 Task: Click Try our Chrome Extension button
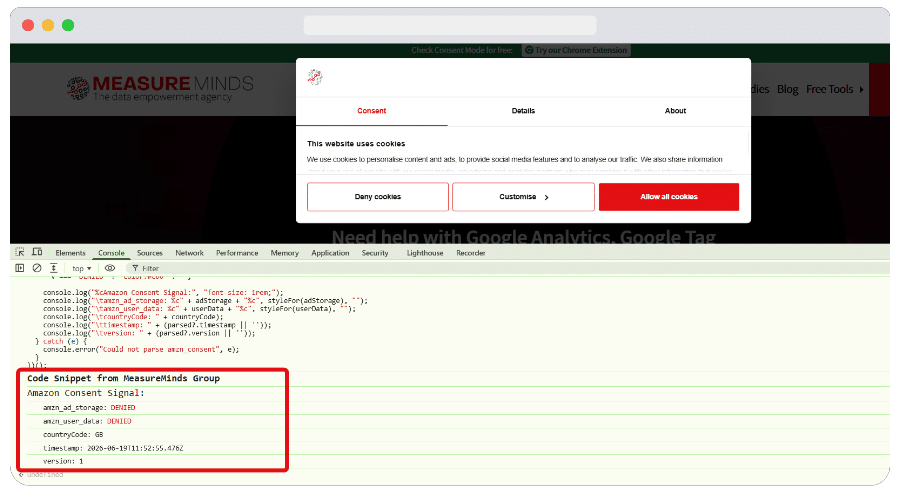point(576,51)
